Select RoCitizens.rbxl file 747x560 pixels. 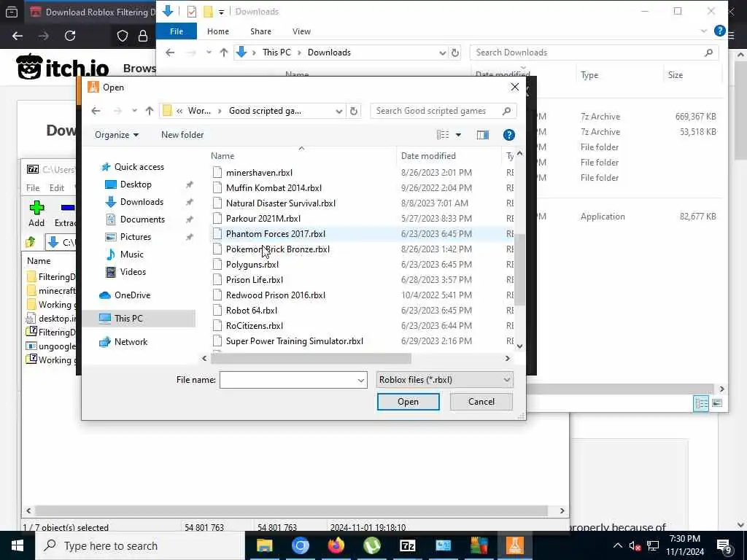tap(255, 326)
